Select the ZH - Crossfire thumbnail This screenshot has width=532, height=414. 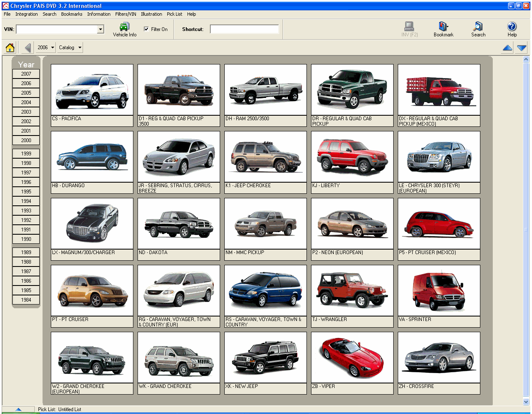click(439, 357)
